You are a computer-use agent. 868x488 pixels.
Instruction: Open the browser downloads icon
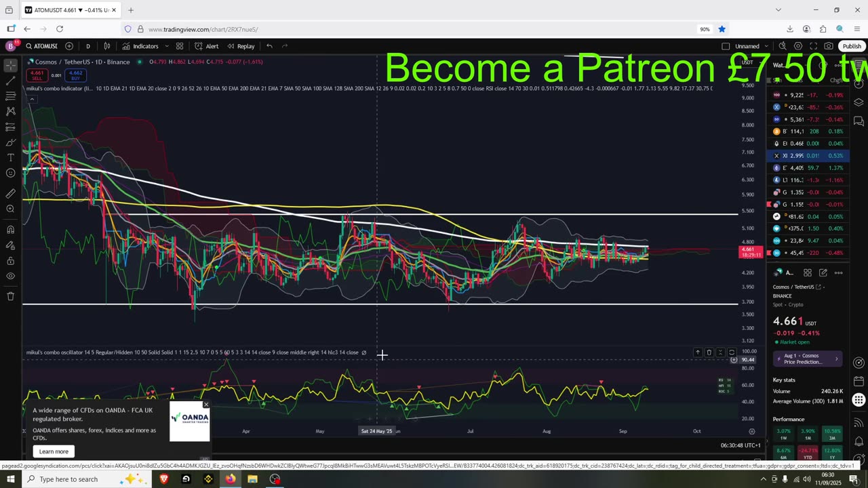790,29
